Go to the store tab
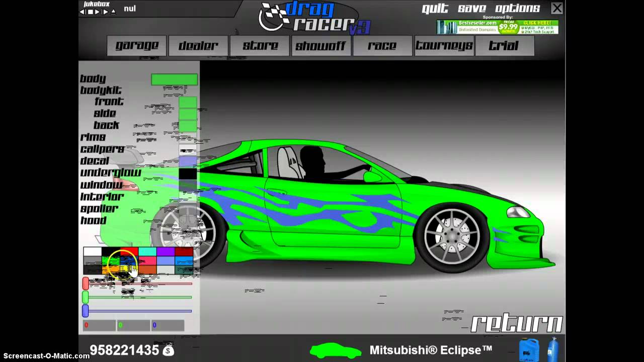The image size is (644, 362). tap(260, 46)
